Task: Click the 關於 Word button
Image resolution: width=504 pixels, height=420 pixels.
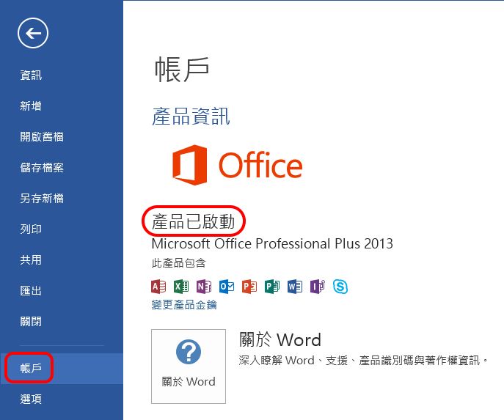Action: tap(189, 366)
